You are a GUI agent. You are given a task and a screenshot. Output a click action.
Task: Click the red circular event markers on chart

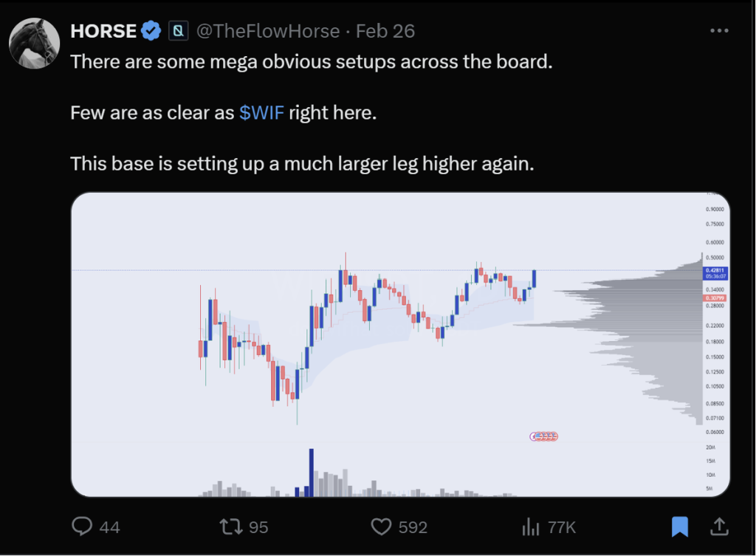click(545, 436)
